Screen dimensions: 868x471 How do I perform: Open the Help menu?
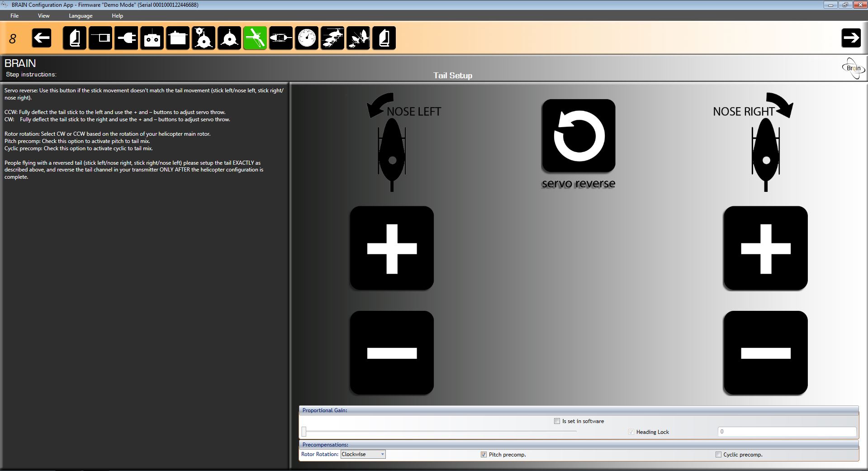tap(117, 16)
